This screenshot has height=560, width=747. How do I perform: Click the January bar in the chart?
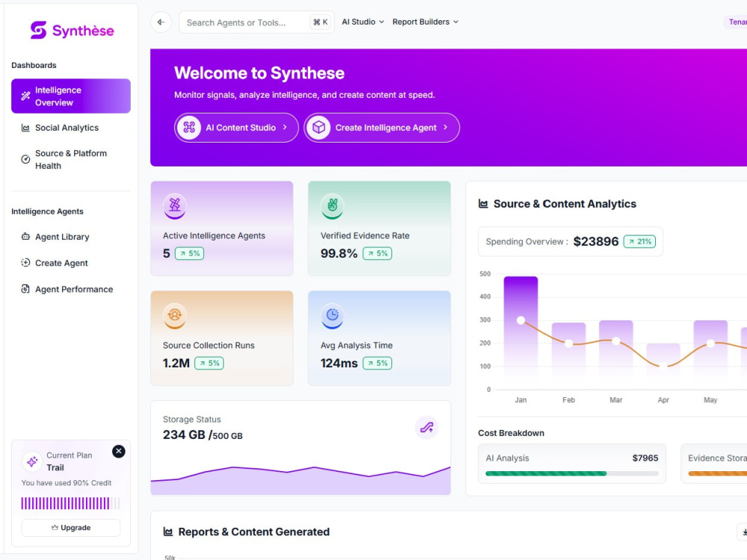[521, 332]
